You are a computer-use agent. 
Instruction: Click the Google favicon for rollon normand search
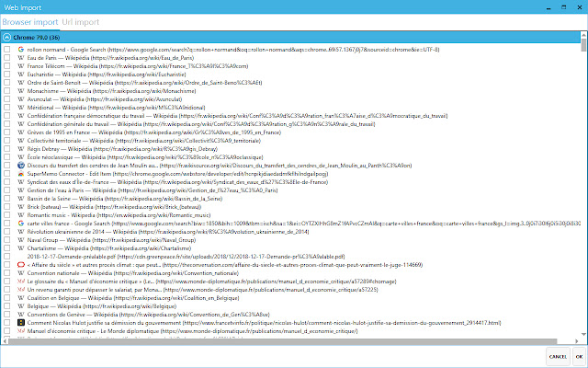tap(21, 49)
